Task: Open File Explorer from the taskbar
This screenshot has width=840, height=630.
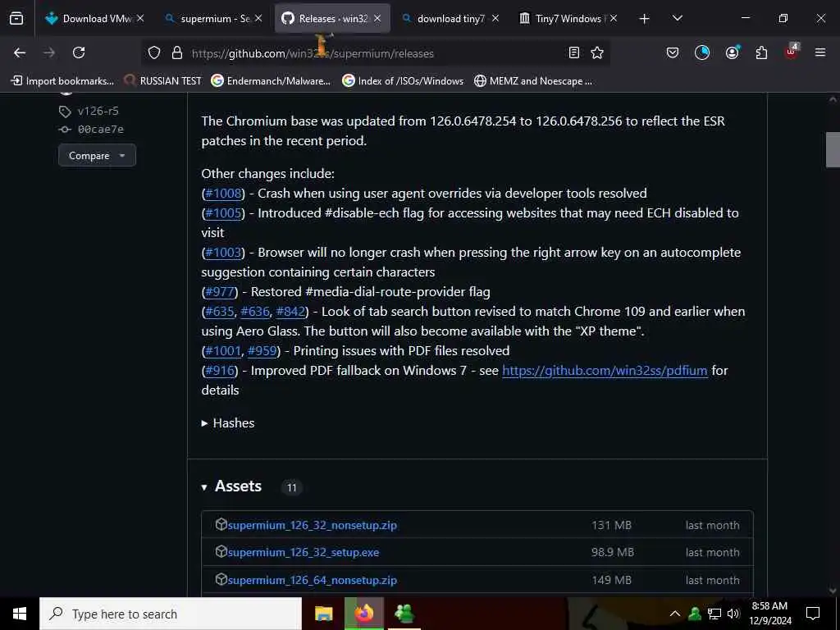Action: [323, 614]
